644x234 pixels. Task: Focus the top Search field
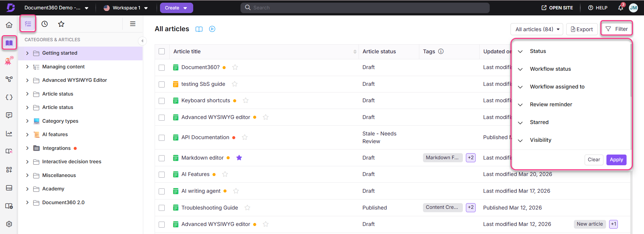[365, 8]
